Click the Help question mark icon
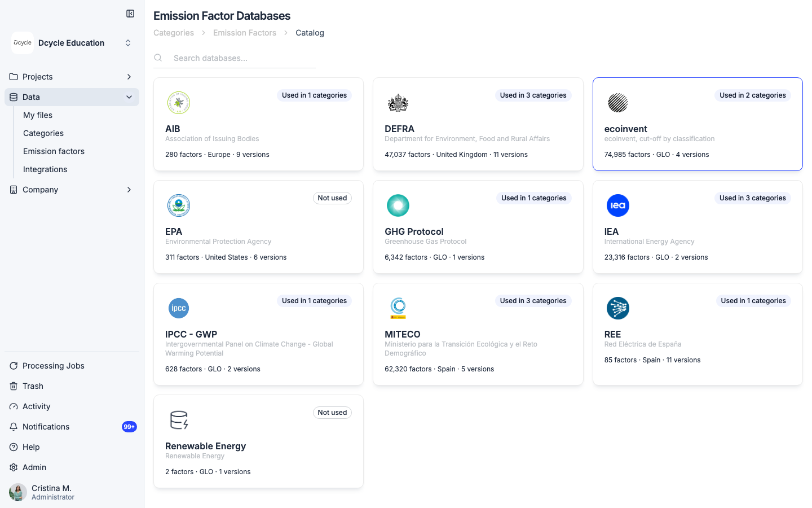 pos(14,447)
